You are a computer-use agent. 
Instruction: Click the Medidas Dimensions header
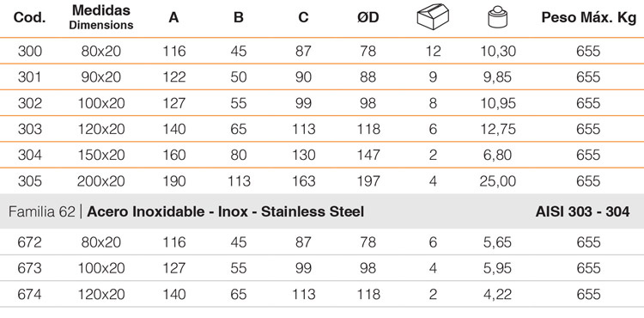[x=101, y=17]
